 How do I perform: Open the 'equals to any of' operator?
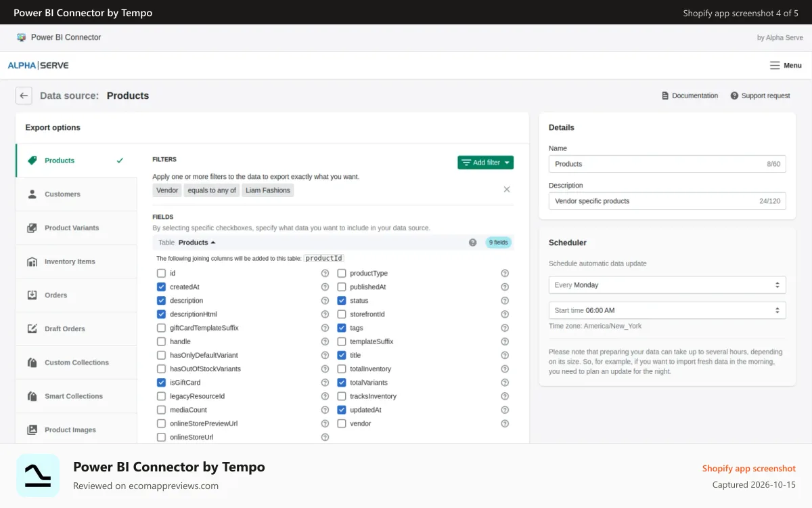click(212, 190)
